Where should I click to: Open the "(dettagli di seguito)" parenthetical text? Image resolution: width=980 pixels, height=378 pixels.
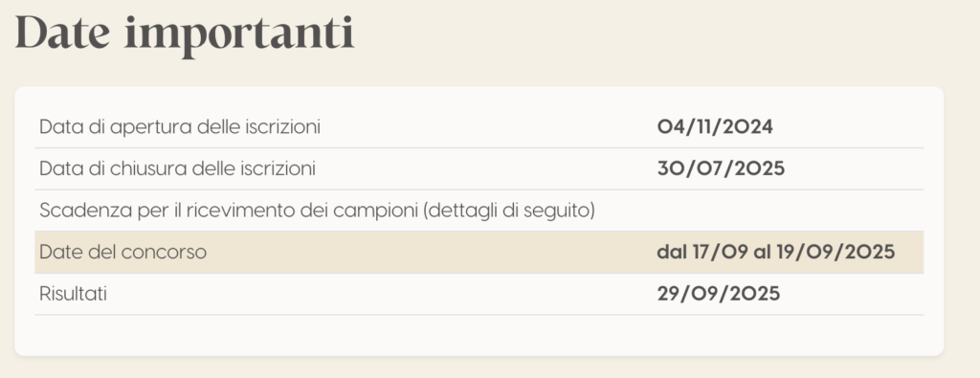pyautogui.click(x=509, y=211)
